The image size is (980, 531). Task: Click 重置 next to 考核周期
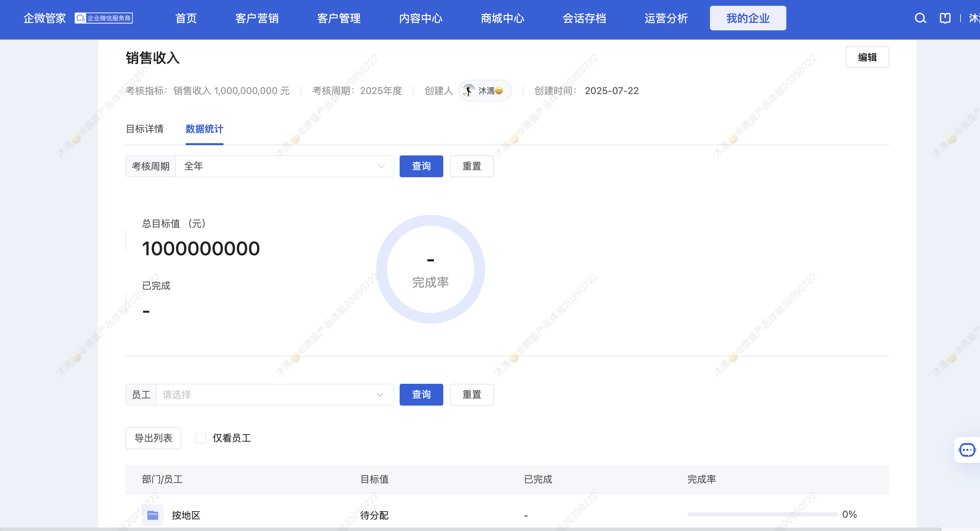click(472, 166)
